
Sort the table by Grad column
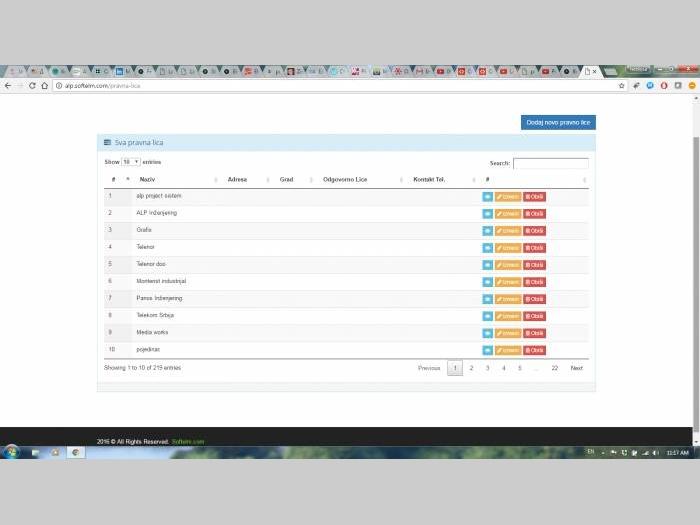pyautogui.click(x=294, y=179)
